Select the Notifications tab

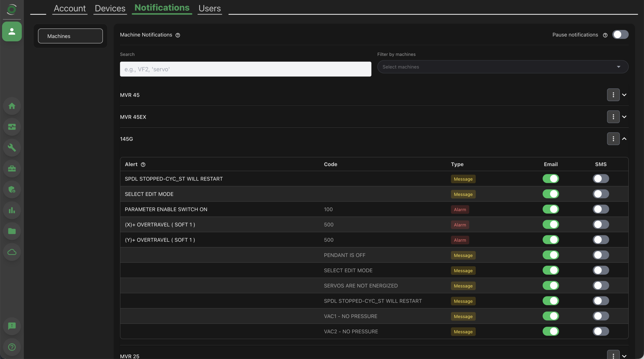[162, 8]
